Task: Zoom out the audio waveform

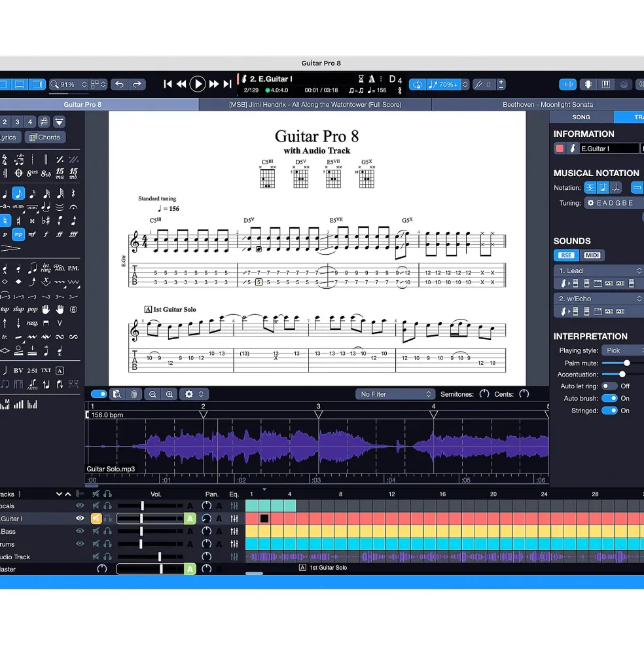Action: (x=152, y=394)
